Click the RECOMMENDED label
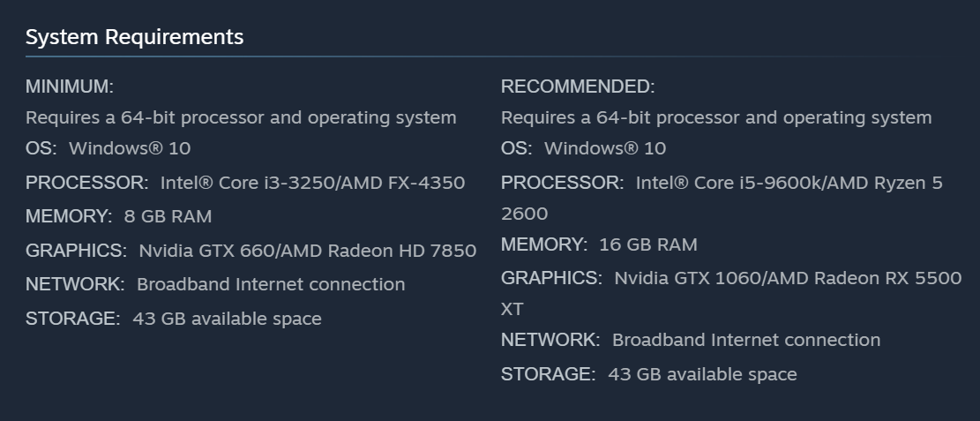This screenshot has width=980, height=421. (578, 86)
